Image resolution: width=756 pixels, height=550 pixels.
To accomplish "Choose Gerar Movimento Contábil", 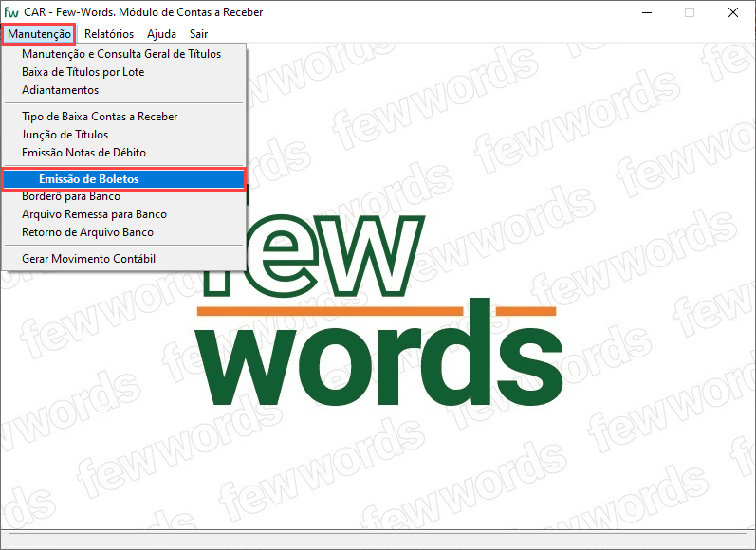I will pos(124,259).
